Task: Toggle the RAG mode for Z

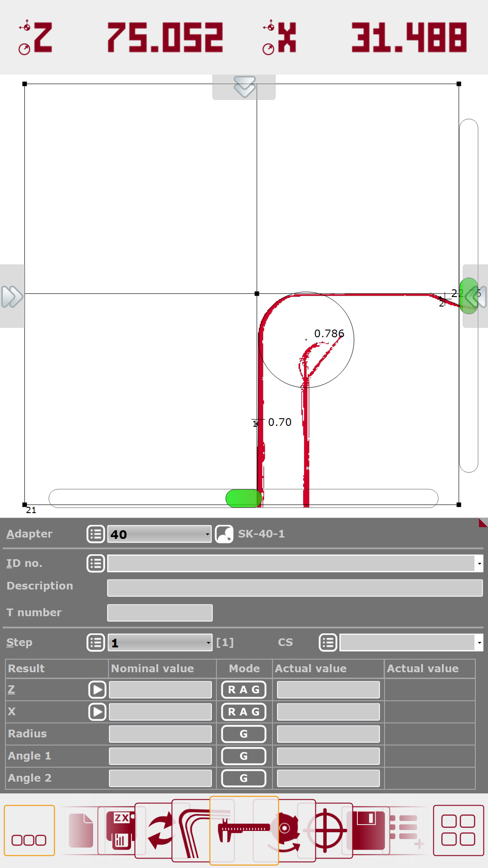Action: [244, 690]
